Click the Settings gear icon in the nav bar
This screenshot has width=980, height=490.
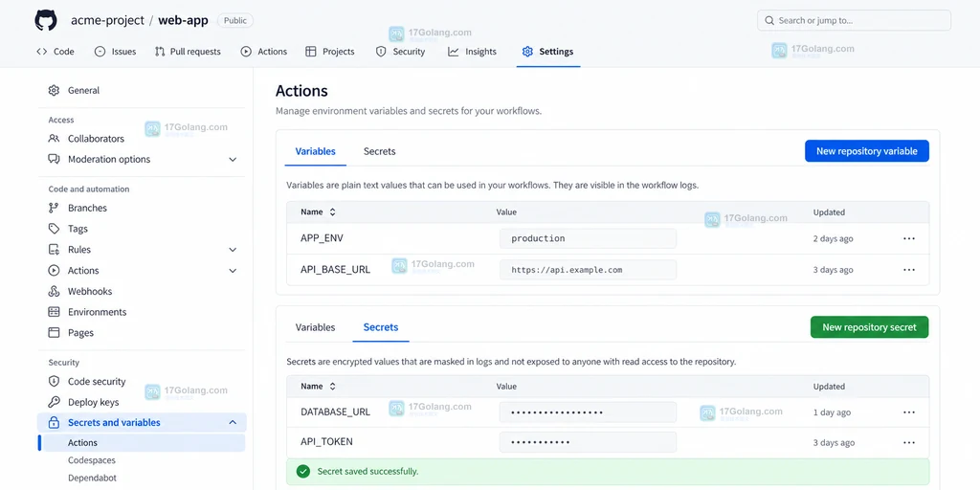527,52
